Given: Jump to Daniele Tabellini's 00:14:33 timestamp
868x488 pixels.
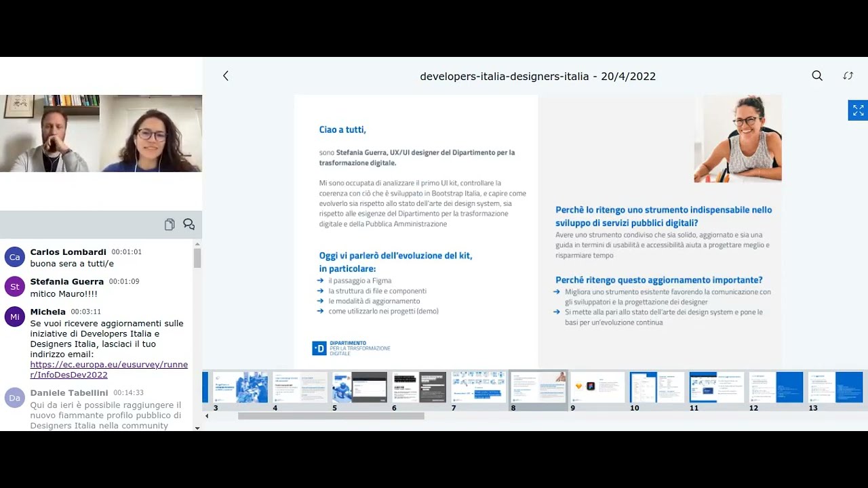Looking at the screenshot, I should pyautogui.click(x=128, y=392).
